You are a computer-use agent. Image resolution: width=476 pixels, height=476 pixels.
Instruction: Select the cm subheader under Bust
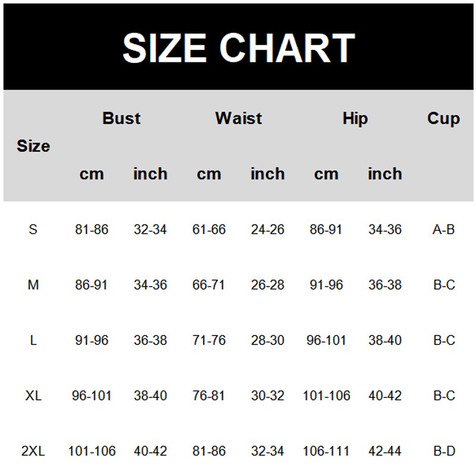tap(92, 174)
